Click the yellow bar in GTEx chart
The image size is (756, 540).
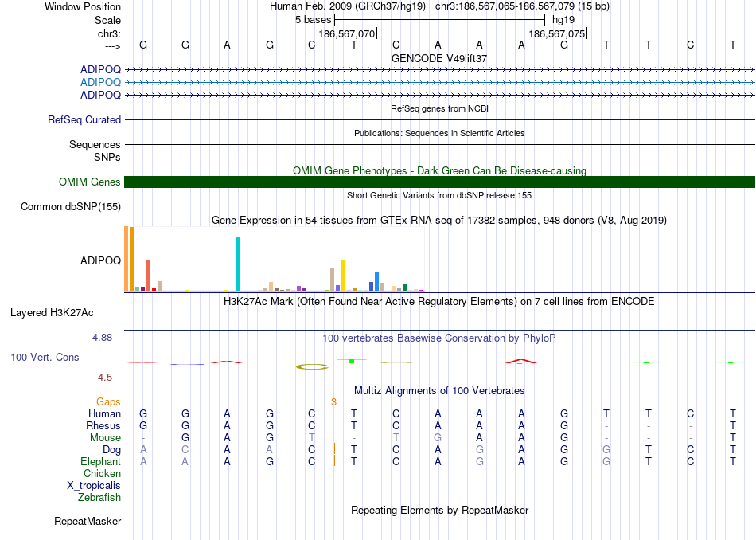pyautogui.click(x=343, y=276)
